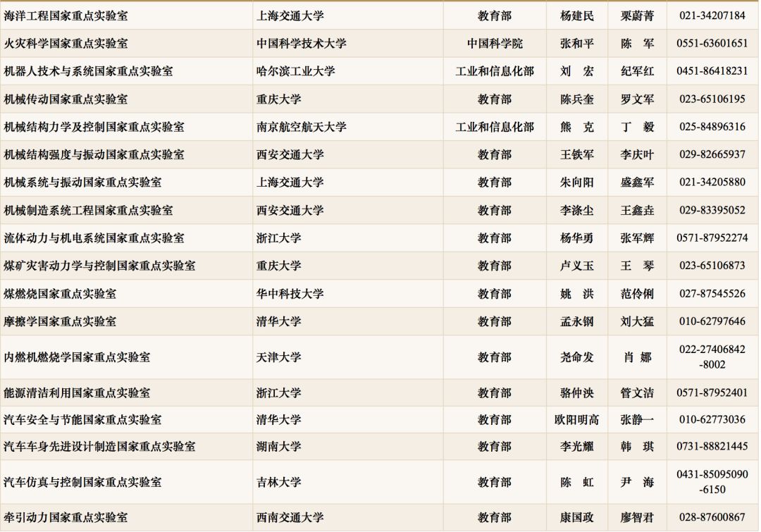This screenshot has height=532, width=761.
Task: Select the 煤矿灾害动力学与控制国家重点实验室 entry
Action: point(100,266)
